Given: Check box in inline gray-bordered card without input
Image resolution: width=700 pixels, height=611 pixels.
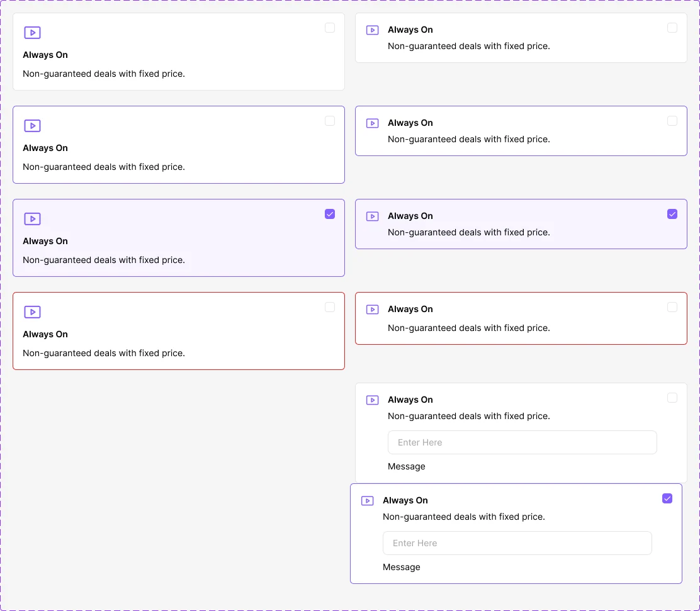Looking at the screenshot, I should (672, 28).
